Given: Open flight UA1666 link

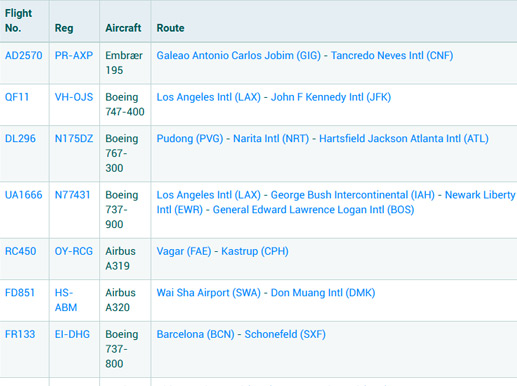Looking at the screenshot, I should pos(24,195).
